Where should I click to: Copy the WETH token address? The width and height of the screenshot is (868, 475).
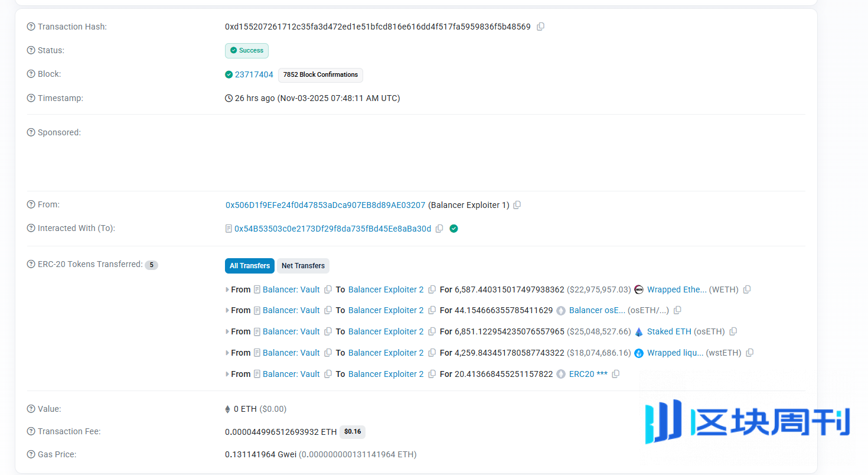pyautogui.click(x=747, y=289)
